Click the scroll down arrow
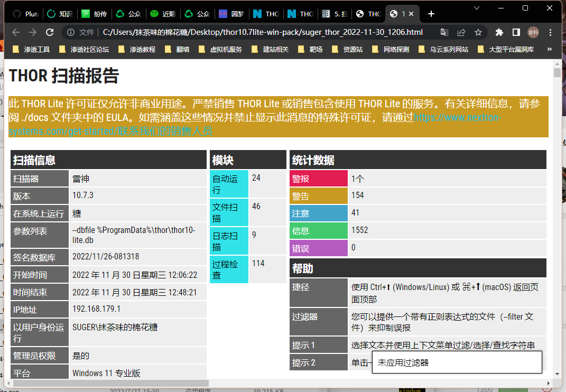 (557, 375)
